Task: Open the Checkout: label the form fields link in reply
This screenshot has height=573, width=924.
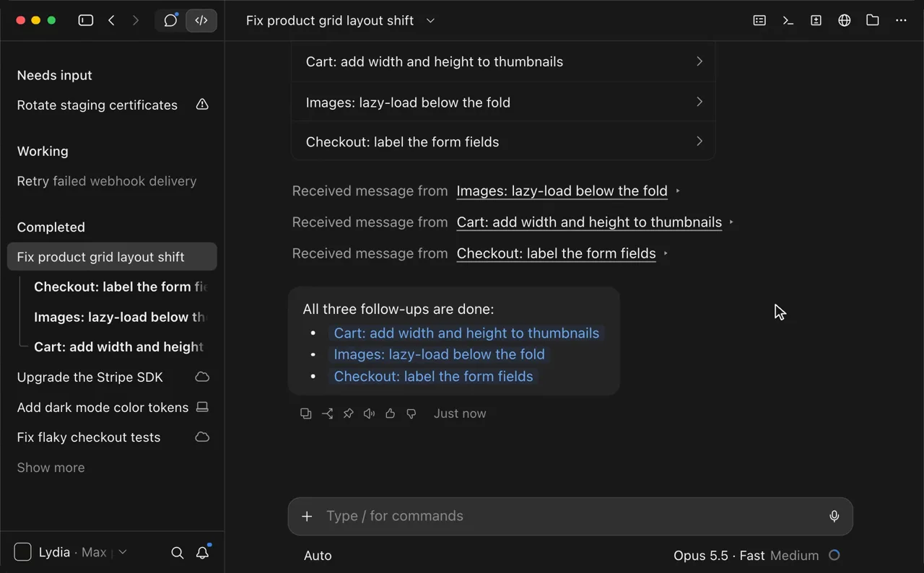Action: coord(433,376)
